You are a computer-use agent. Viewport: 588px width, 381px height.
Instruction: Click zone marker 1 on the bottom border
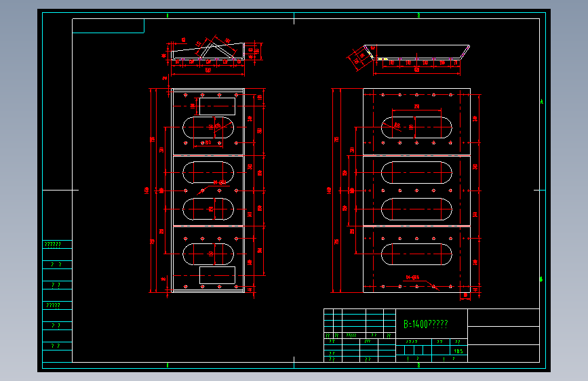168,365
